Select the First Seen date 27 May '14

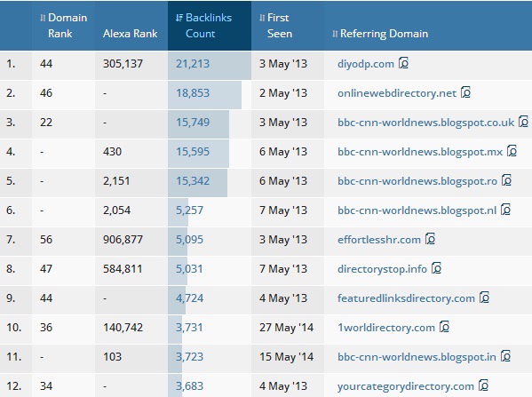click(286, 328)
